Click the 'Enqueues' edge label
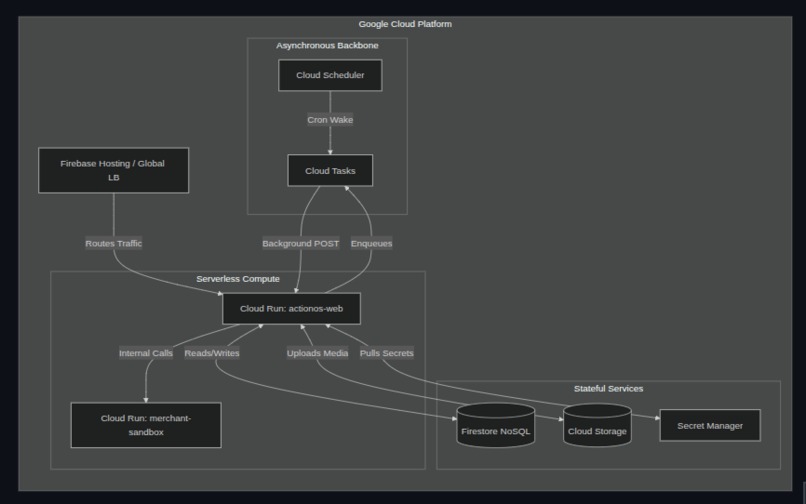Screen dimensions: 806x504 point(371,243)
